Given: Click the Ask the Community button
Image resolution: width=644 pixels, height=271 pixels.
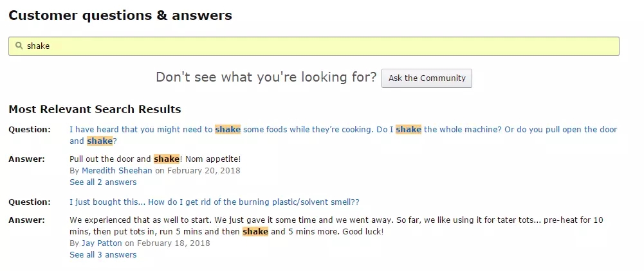Looking at the screenshot, I should point(427,78).
